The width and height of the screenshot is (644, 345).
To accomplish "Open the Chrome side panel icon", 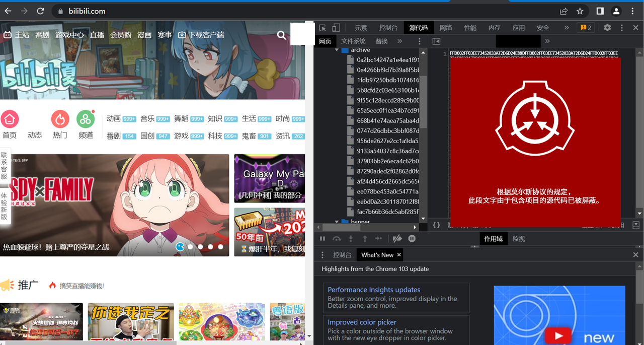I will [600, 11].
